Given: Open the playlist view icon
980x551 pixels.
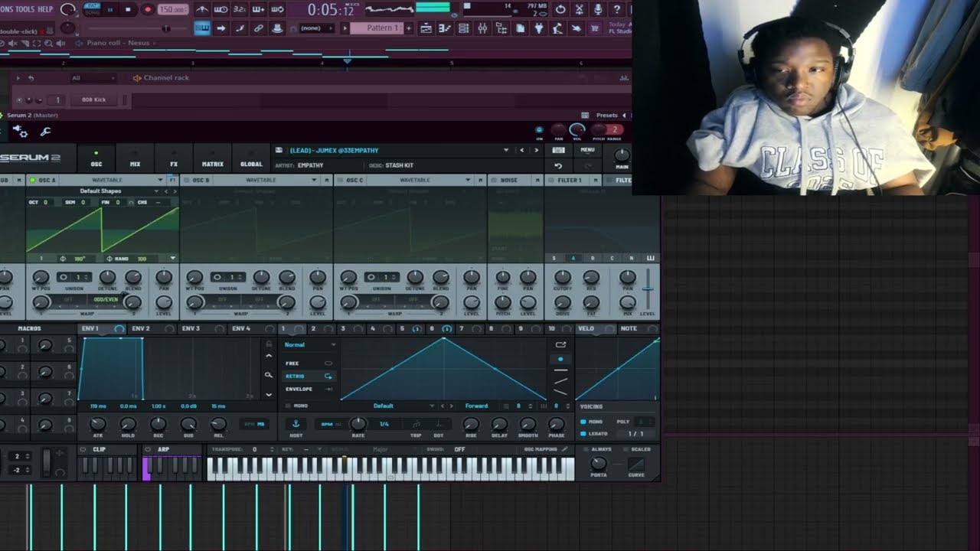Looking at the screenshot, I should point(426,28).
